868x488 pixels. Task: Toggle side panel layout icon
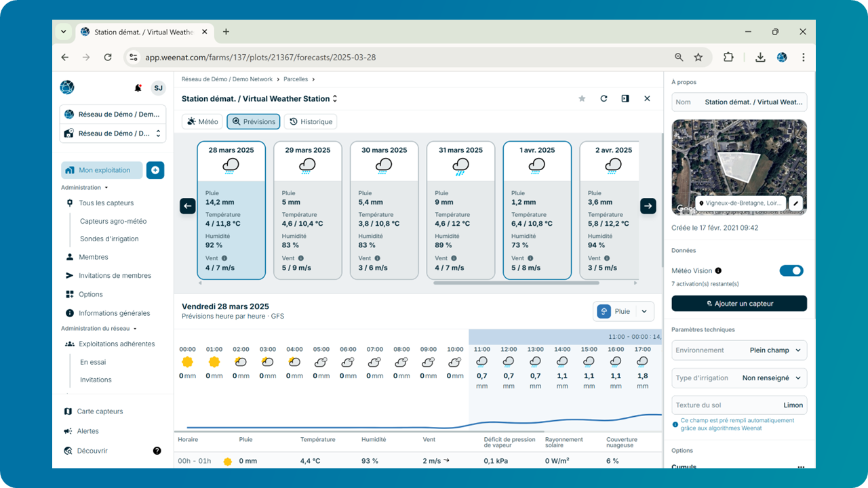625,99
